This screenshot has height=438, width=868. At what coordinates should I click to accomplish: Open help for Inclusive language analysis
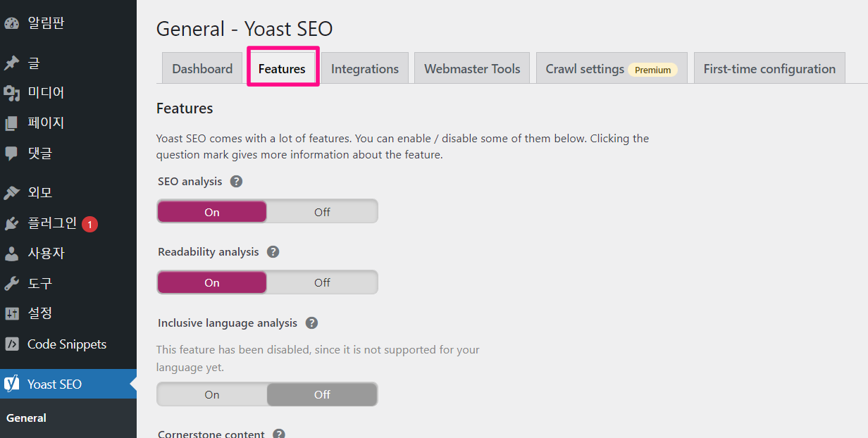(311, 323)
